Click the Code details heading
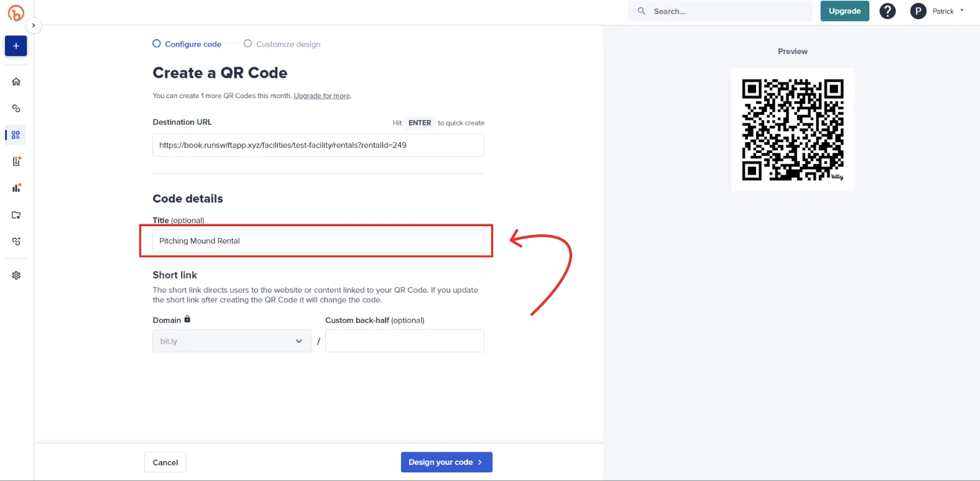This screenshot has width=980, height=481. click(x=188, y=199)
